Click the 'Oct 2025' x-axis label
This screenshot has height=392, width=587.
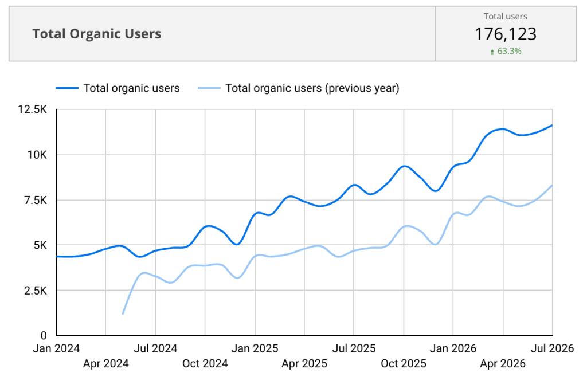pos(404,363)
